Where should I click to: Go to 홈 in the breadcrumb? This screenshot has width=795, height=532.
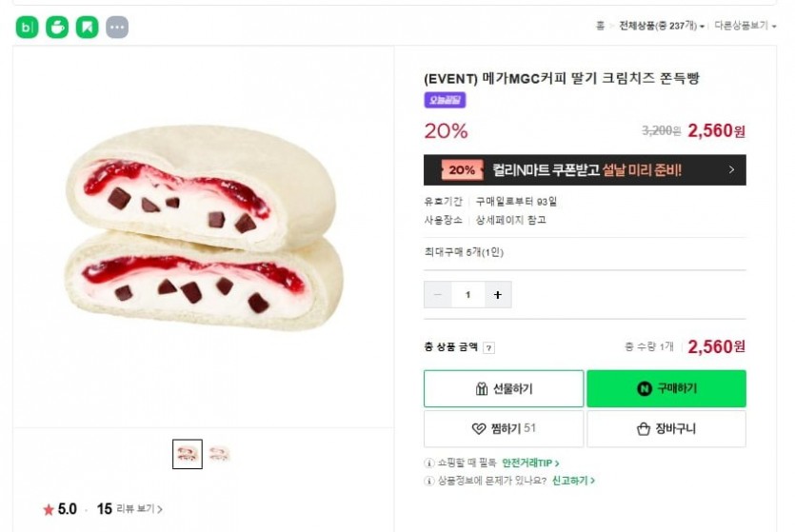coord(600,26)
